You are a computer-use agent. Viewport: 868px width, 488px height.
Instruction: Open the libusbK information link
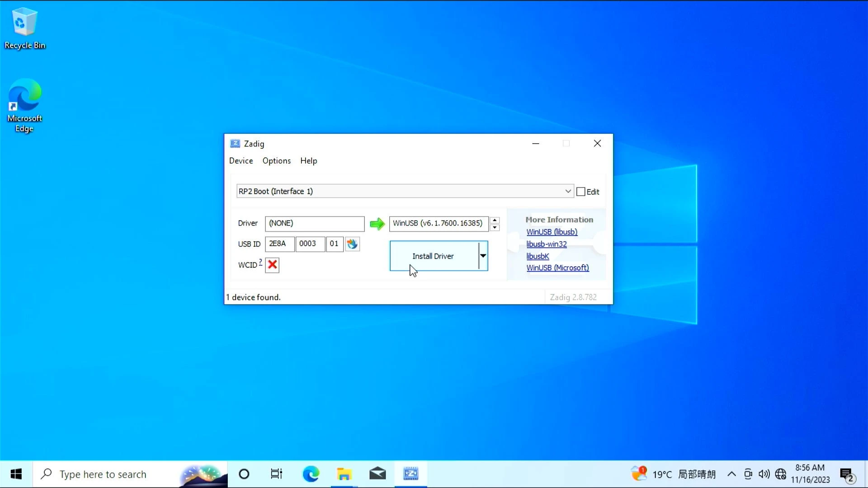(x=538, y=256)
